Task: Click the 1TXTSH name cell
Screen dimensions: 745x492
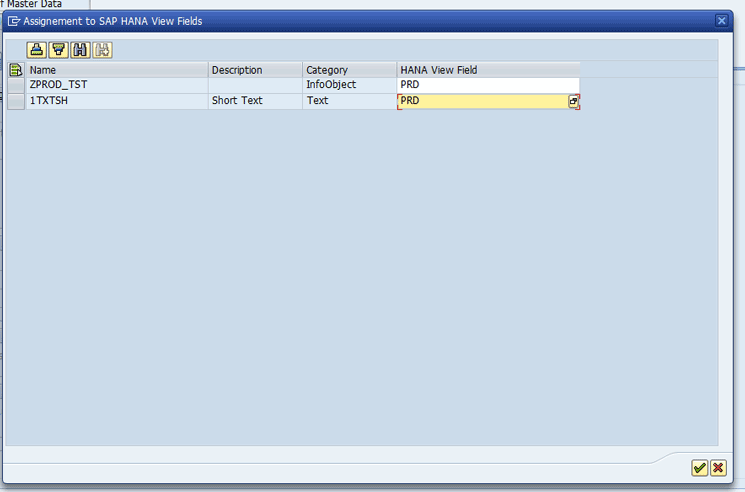Action: pyautogui.click(x=117, y=101)
